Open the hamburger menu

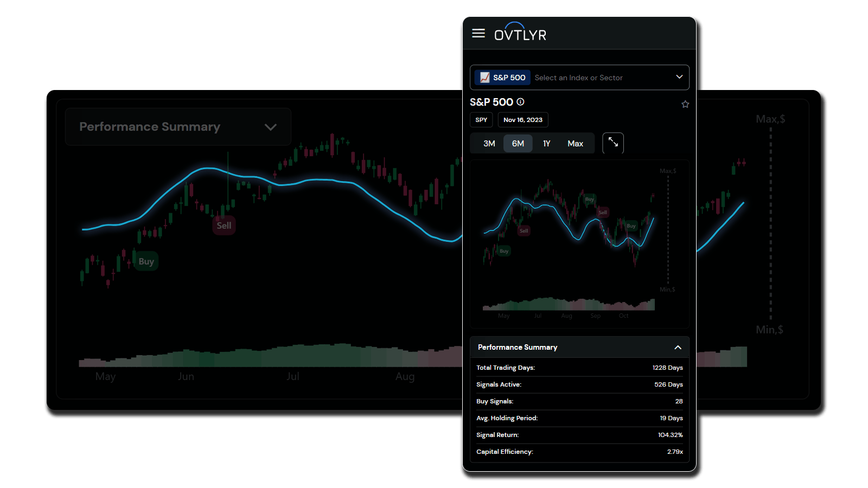(478, 34)
